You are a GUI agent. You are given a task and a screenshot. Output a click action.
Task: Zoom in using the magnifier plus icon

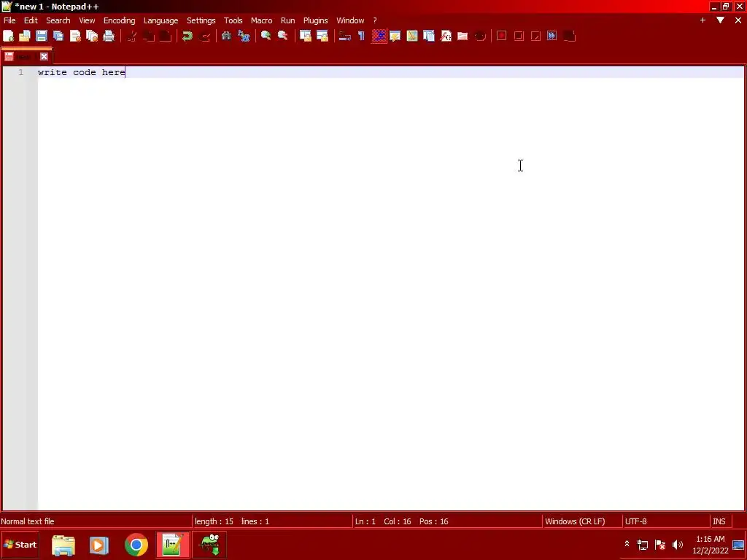(x=266, y=36)
